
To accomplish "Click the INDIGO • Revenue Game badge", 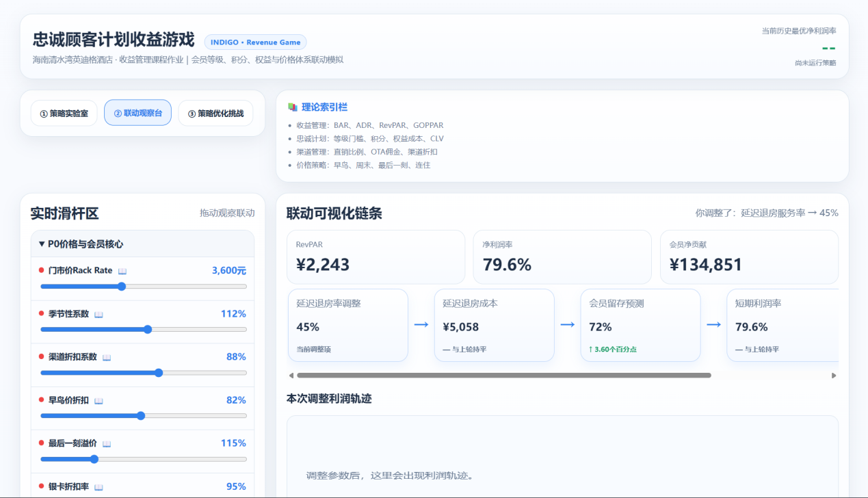I will coord(255,42).
